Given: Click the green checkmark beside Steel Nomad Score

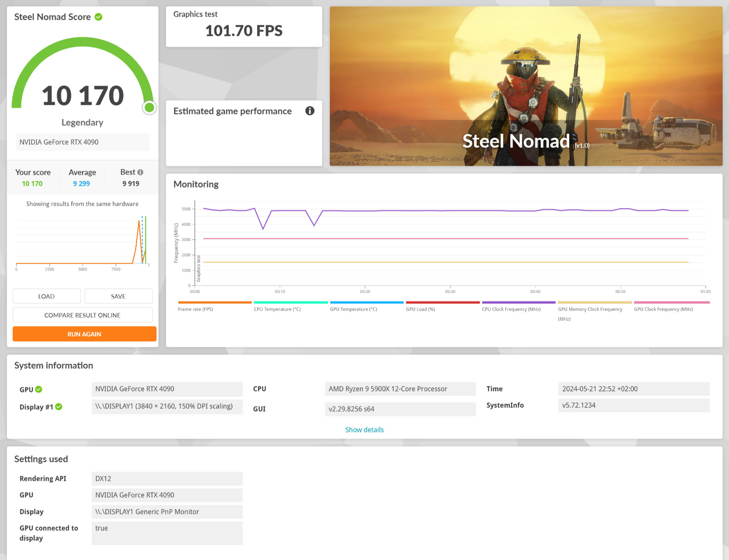Looking at the screenshot, I should [98, 17].
